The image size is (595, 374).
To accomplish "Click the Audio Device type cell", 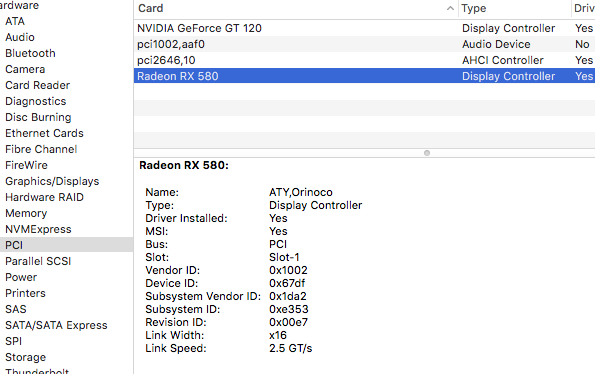I will 496,44.
